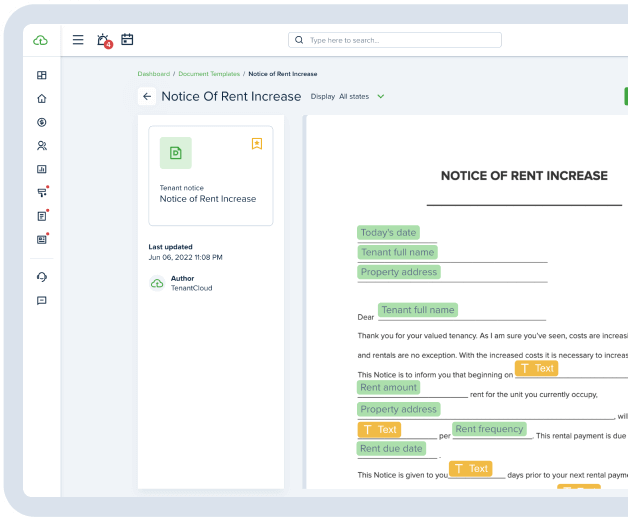
Task: Open the home (properties) sidebar icon
Action: [x=41, y=99]
